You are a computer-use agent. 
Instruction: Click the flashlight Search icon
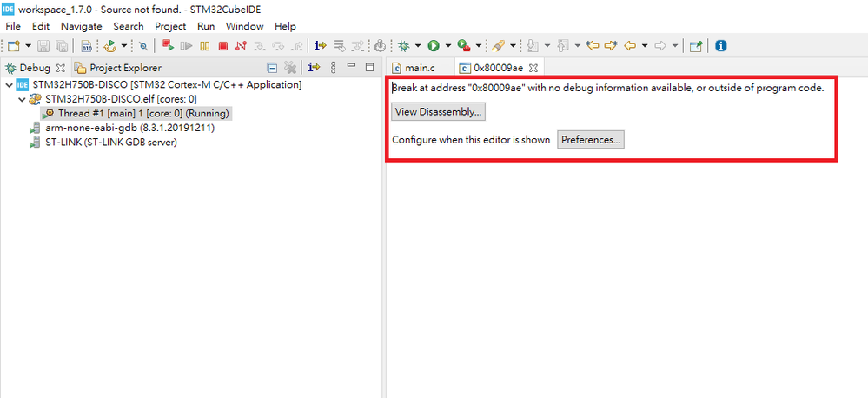click(498, 46)
